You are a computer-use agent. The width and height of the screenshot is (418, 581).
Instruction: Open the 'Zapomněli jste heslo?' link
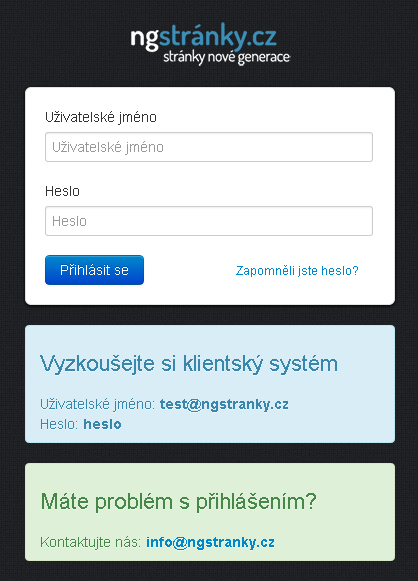click(x=297, y=271)
